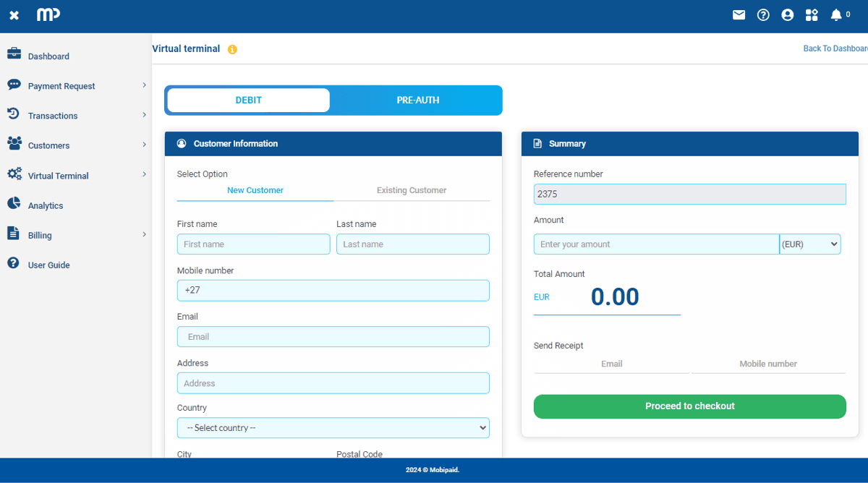The image size is (868, 483).
Task: Close the sidebar with the X icon
Action: 14,15
